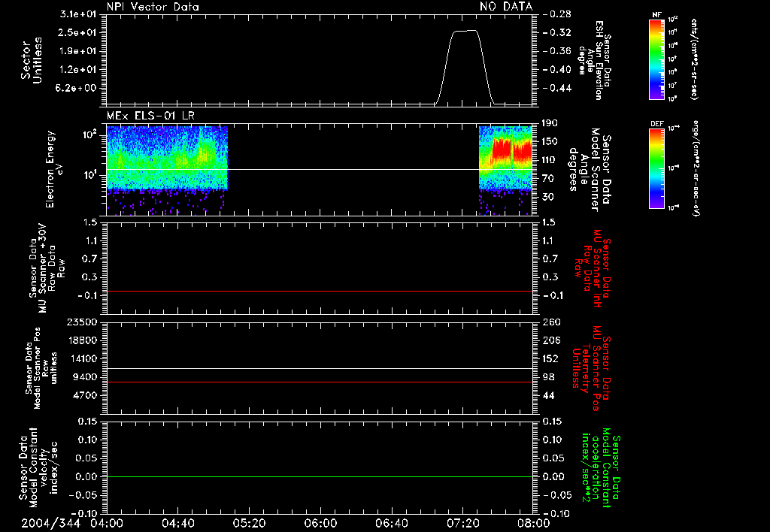
Task: Click the 07:20 time axis label
Action: point(462,523)
